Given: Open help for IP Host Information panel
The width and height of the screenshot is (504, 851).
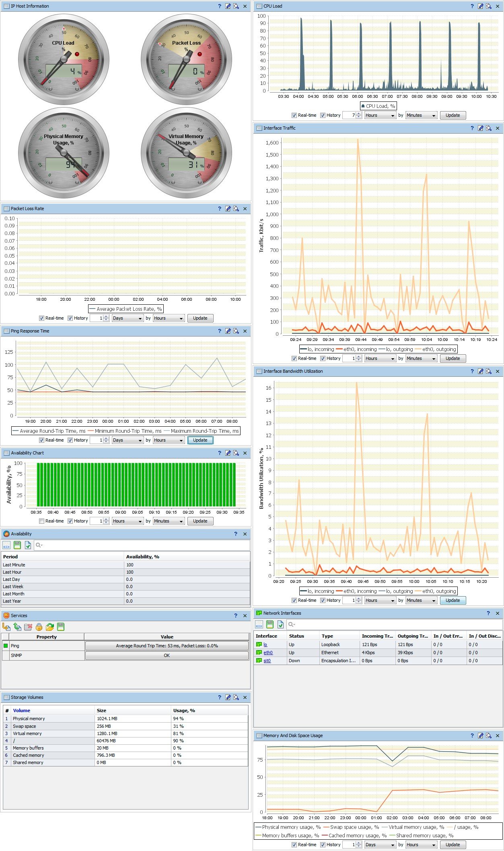Looking at the screenshot, I should [x=219, y=6].
